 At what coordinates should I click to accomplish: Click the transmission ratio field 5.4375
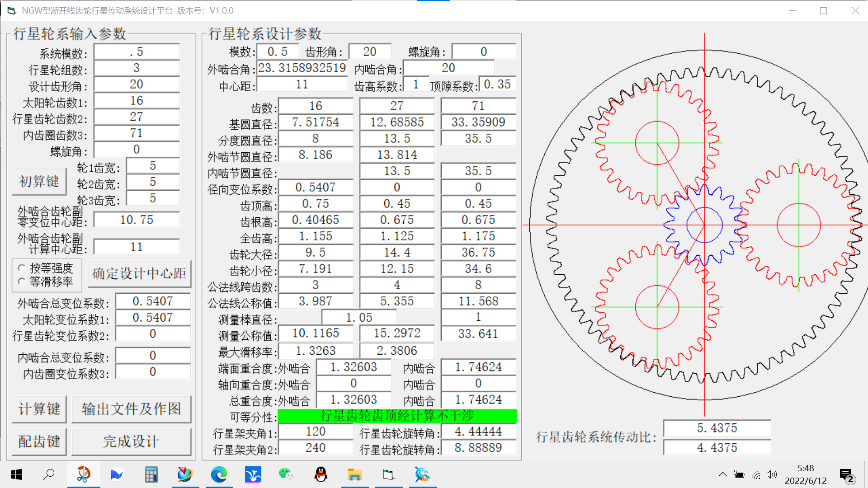[717, 428]
